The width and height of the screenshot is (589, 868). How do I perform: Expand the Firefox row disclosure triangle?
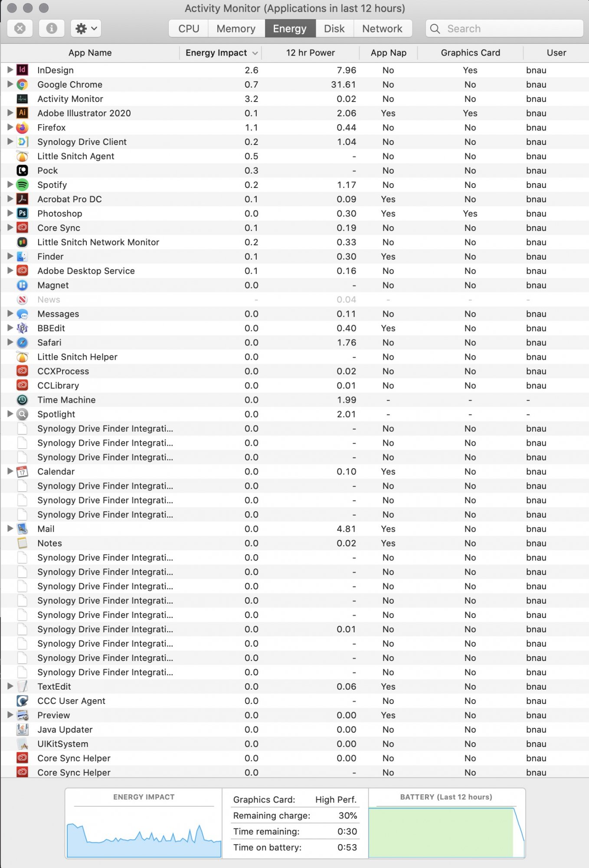coord(10,127)
